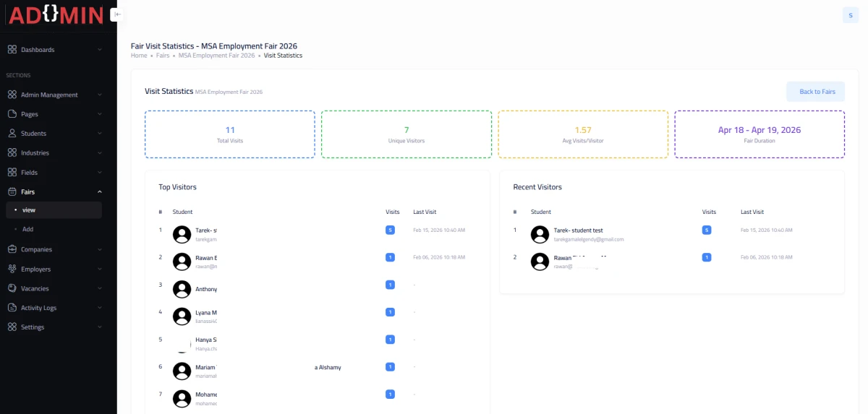868x414 pixels.
Task: Expand the Admin Management menu chevron
Action: coord(100,95)
